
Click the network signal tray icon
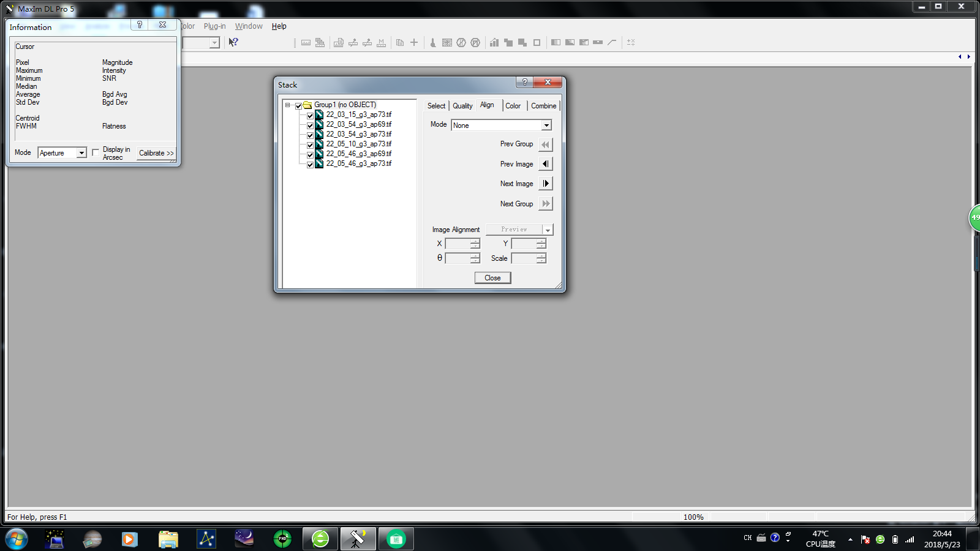(x=910, y=539)
